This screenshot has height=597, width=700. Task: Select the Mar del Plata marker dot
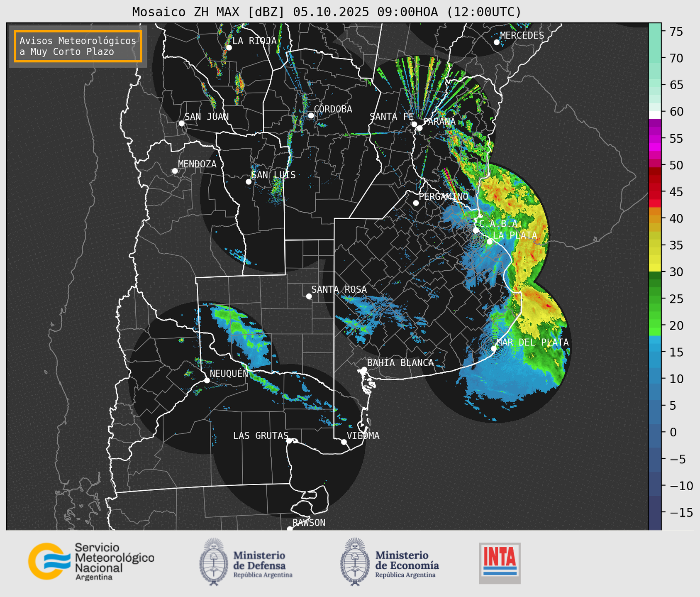coord(494,348)
